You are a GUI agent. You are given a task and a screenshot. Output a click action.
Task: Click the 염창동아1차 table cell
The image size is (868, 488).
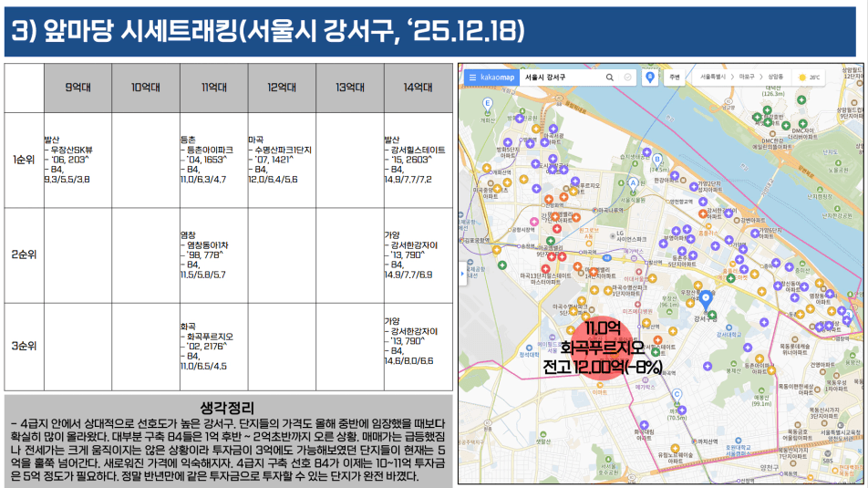coord(213,254)
